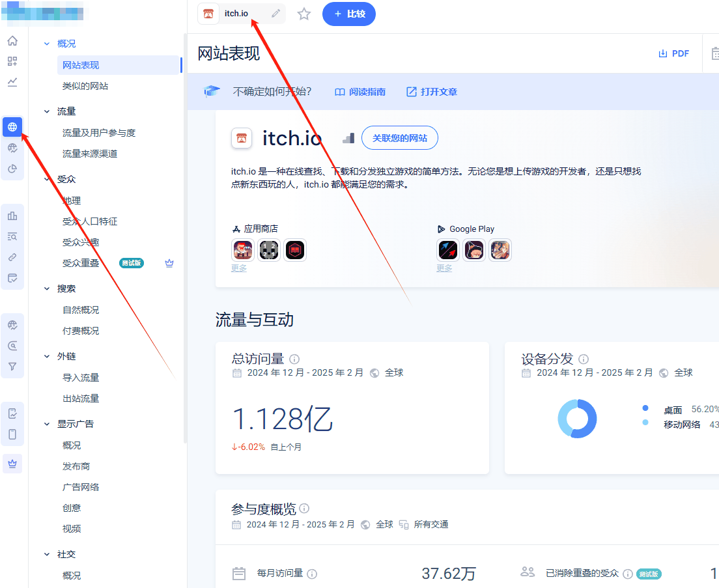This screenshot has height=588, width=719.
Task: Open 广告网络 under 显示广告
Action: [x=81, y=487]
